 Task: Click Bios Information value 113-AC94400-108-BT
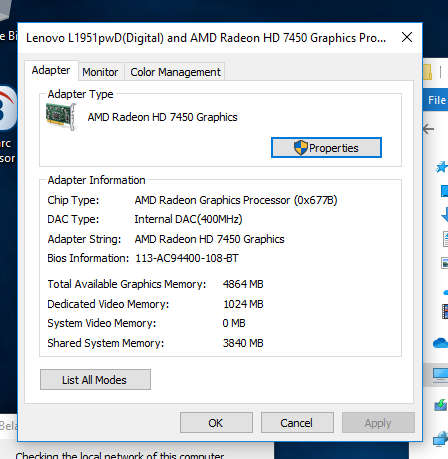(x=187, y=258)
